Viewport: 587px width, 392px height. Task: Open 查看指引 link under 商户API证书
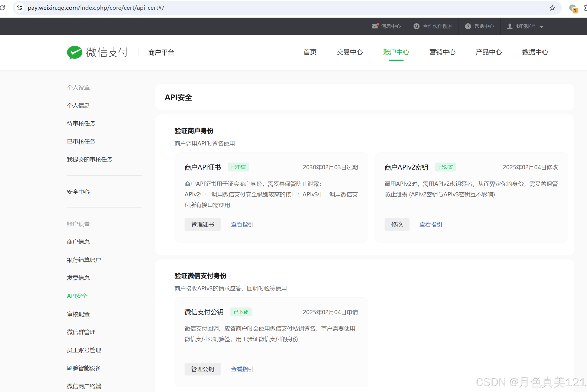(242, 224)
